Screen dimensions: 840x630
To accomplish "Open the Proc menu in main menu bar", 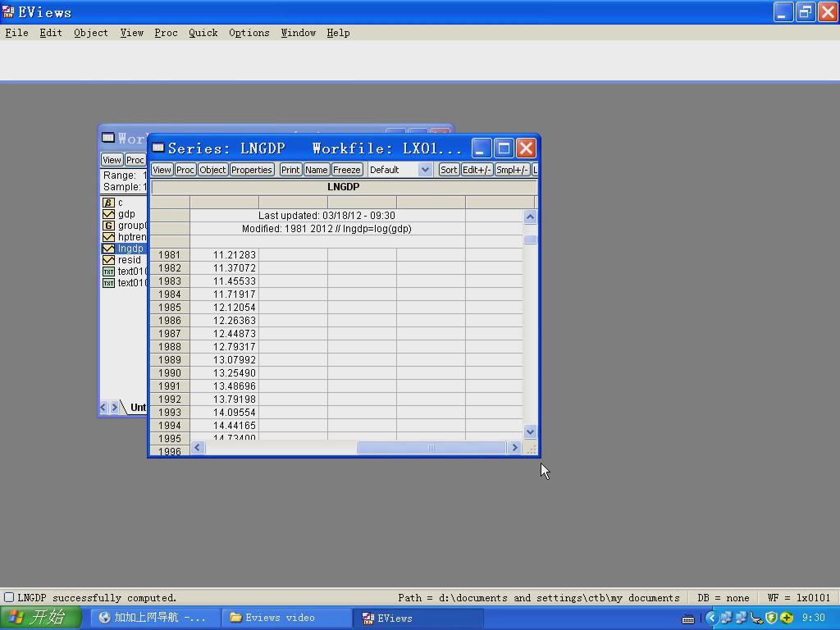I will [x=166, y=33].
